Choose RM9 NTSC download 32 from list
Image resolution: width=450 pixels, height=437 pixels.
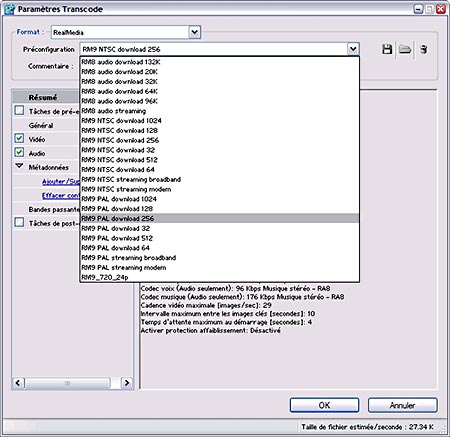tap(219, 150)
